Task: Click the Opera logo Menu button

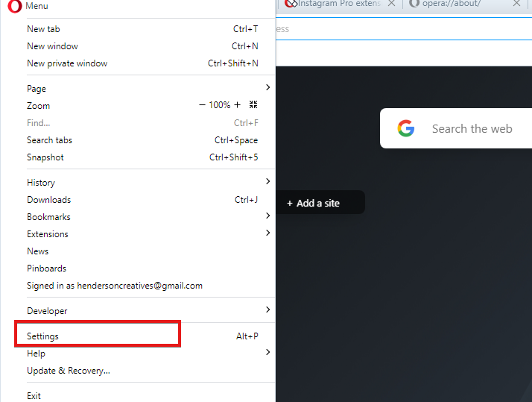Action: pos(28,6)
